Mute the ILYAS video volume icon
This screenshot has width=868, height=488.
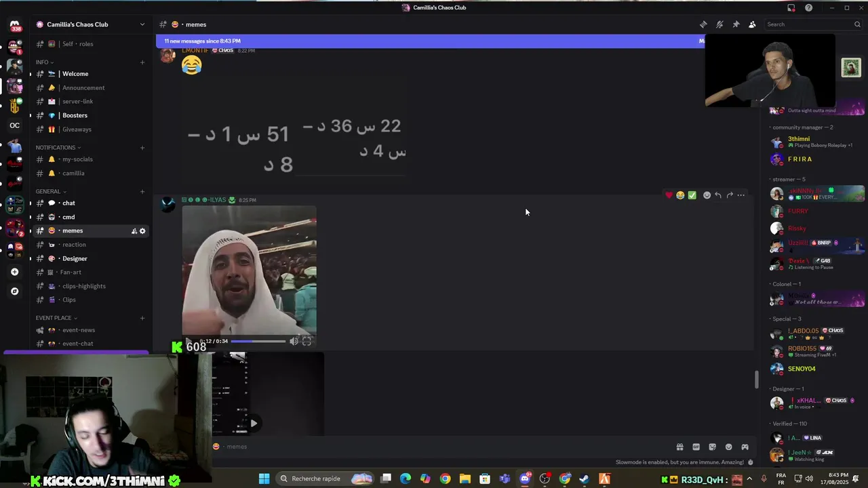click(x=294, y=341)
